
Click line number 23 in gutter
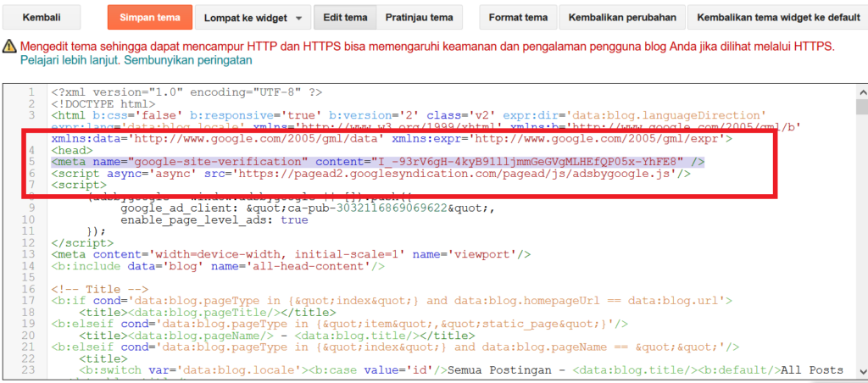tap(28, 370)
